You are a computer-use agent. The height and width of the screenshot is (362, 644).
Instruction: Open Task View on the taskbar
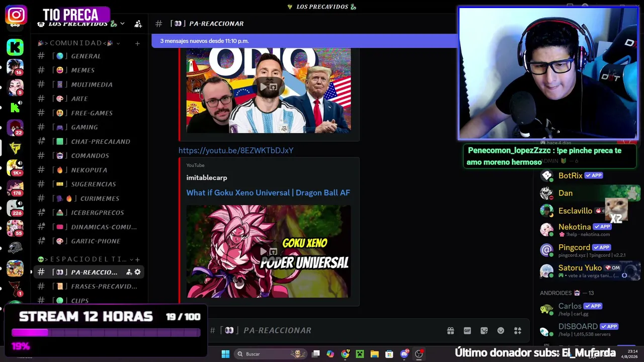tap(315, 354)
